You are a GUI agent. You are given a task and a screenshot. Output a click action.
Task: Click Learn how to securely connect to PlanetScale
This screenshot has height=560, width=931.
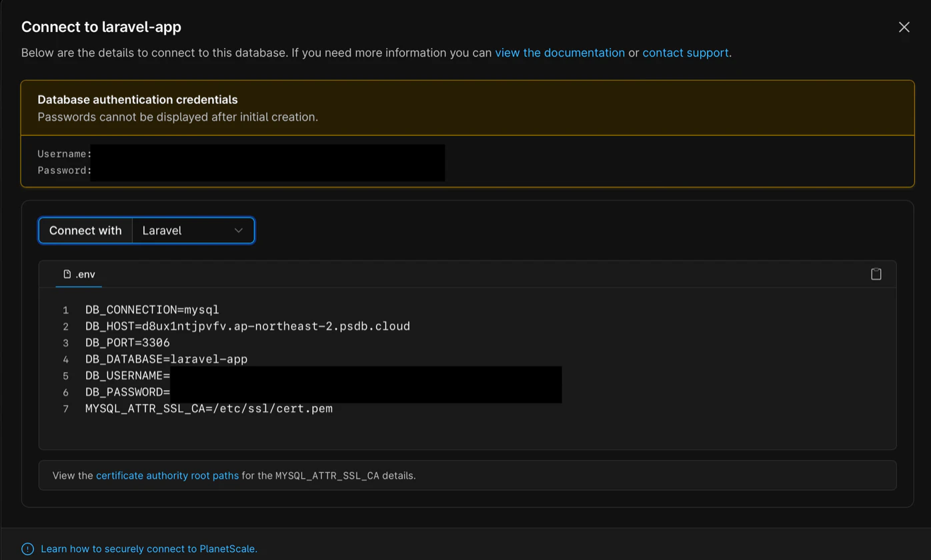149,549
